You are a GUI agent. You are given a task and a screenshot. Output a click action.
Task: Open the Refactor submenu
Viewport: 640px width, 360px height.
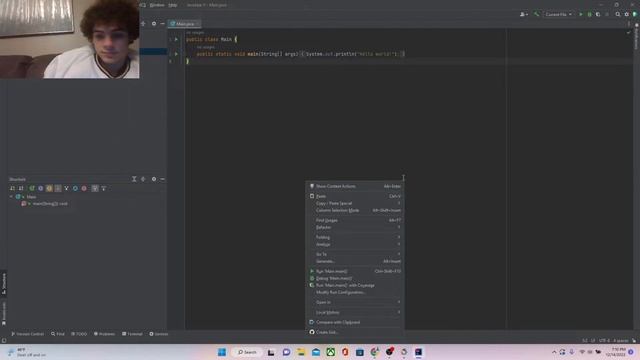pyautogui.click(x=355, y=227)
